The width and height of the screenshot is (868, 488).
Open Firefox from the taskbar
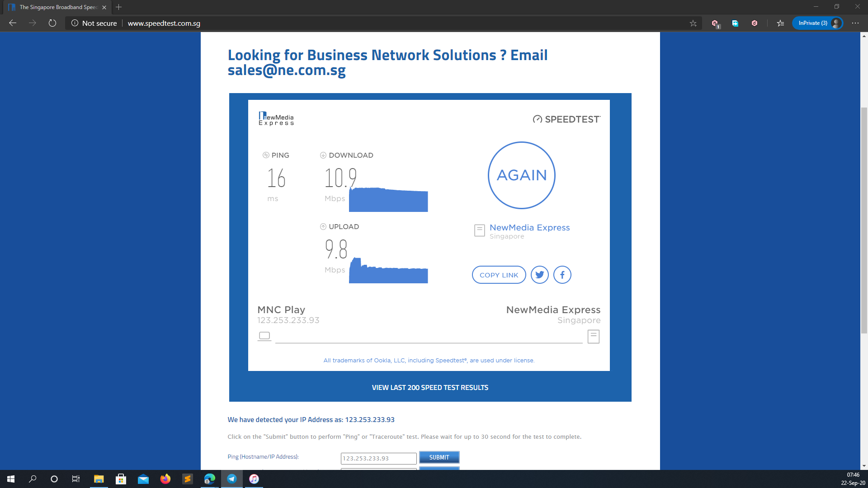(x=165, y=479)
